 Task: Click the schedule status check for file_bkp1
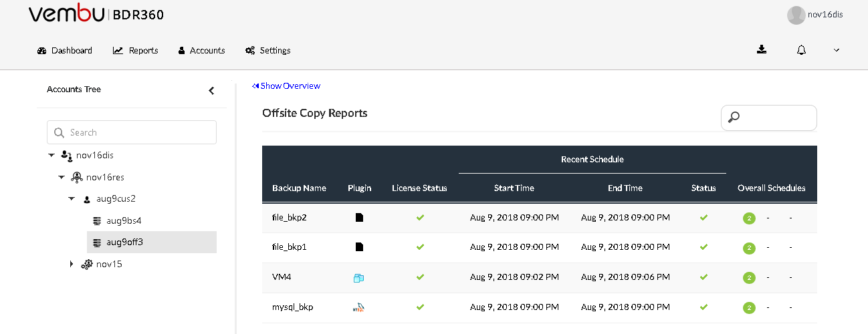tap(703, 246)
